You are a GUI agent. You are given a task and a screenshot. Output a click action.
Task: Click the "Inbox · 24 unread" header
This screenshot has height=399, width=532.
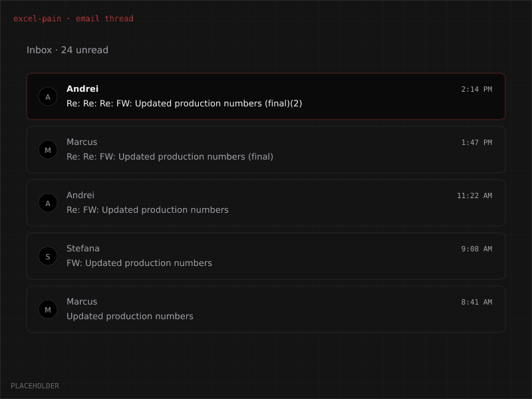[66, 49]
